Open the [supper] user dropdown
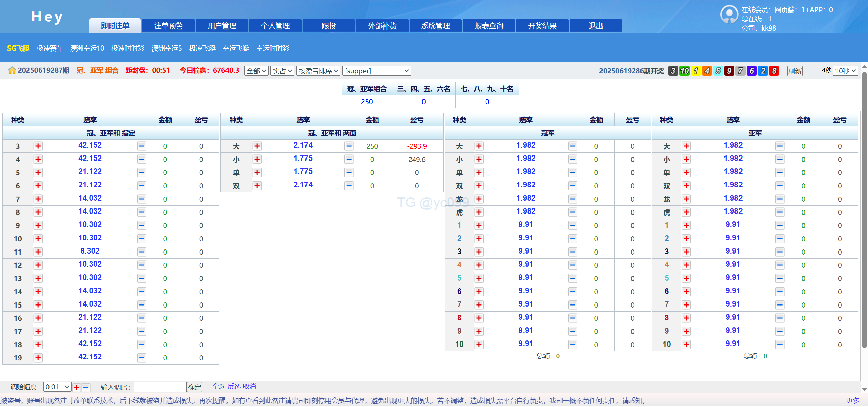 click(x=376, y=71)
